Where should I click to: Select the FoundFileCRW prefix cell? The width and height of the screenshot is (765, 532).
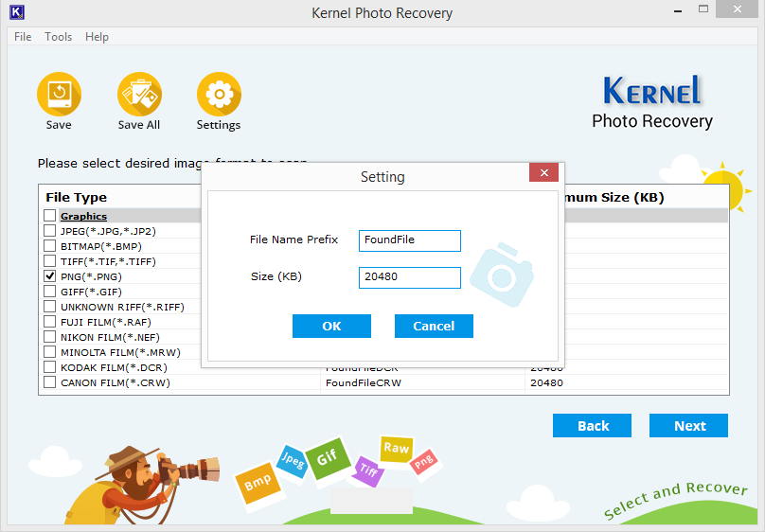pyautogui.click(x=364, y=382)
